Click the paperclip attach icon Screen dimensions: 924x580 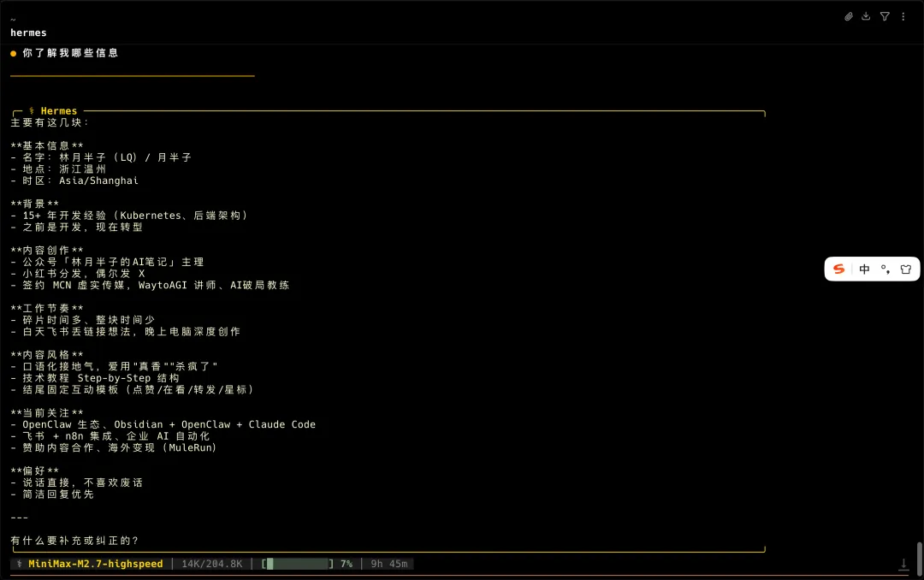[849, 16]
